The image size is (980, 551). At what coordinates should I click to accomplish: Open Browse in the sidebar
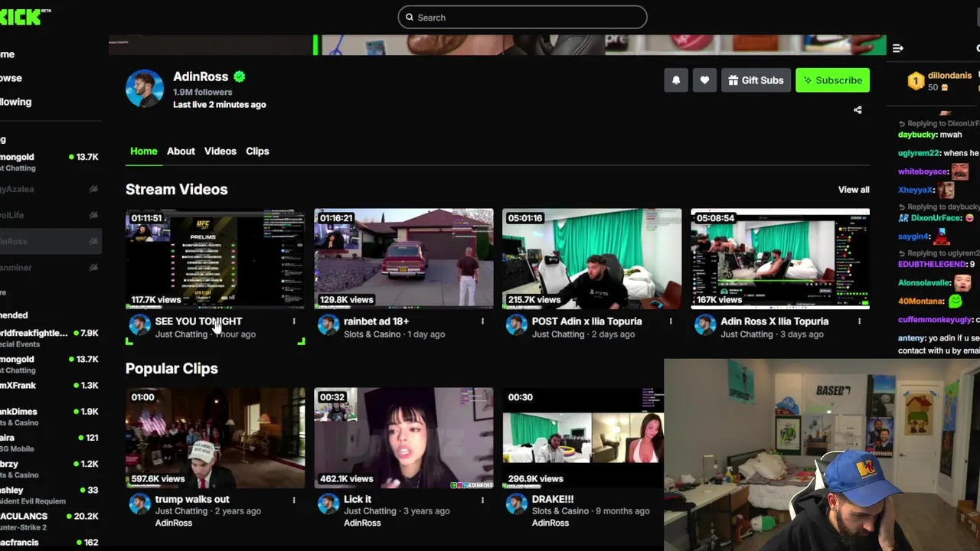[11, 78]
